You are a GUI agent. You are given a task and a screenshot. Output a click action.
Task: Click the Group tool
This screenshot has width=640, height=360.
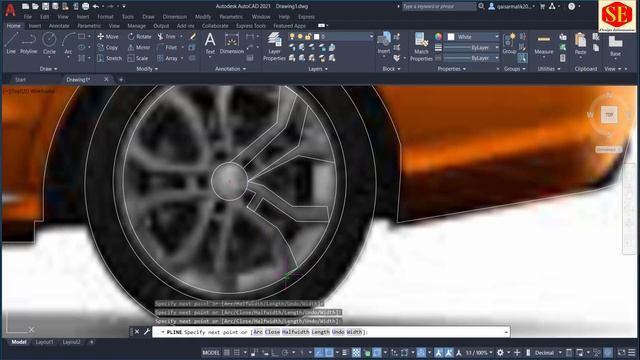[509, 43]
